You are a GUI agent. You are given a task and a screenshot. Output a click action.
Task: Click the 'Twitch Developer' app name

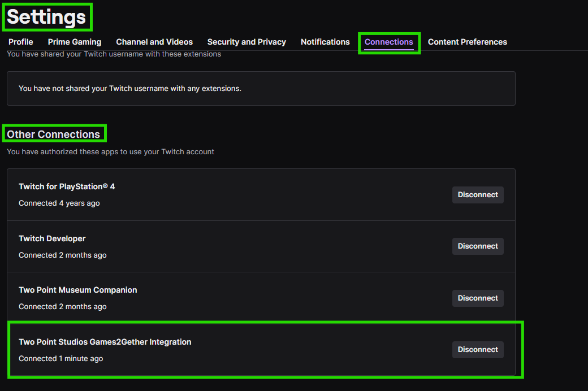(52, 238)
